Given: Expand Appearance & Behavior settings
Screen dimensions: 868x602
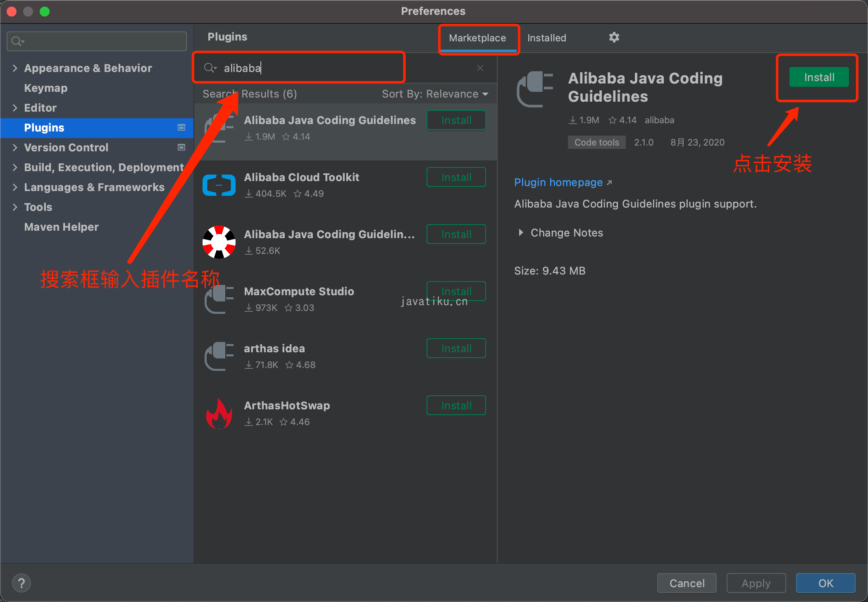Looking at the screenshot, I should (15, 68).
